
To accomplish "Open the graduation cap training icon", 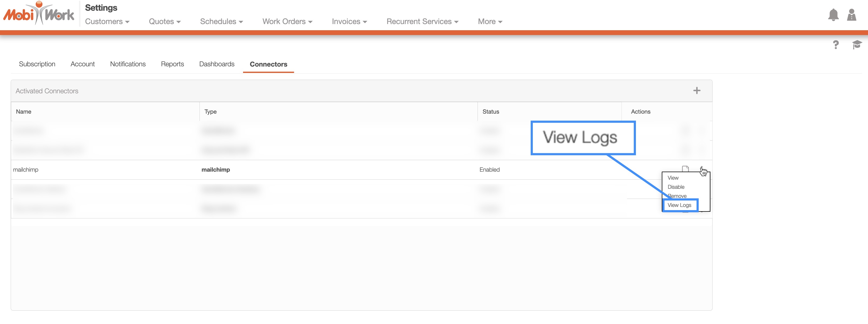I will [856, 44].
